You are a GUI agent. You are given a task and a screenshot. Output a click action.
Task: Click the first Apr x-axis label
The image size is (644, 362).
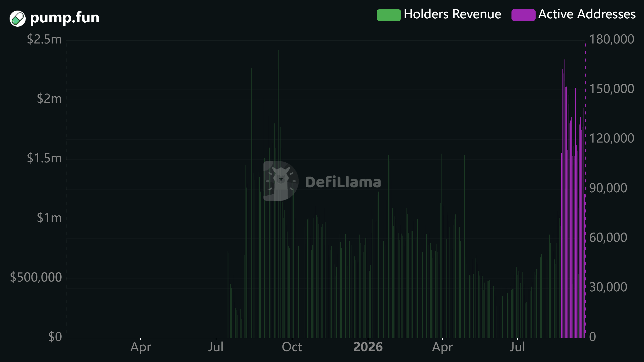141,348
